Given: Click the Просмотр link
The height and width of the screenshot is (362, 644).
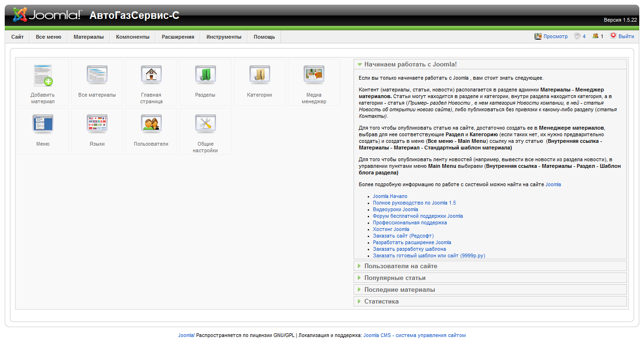Looking at the screenshot, I should 555,36.
